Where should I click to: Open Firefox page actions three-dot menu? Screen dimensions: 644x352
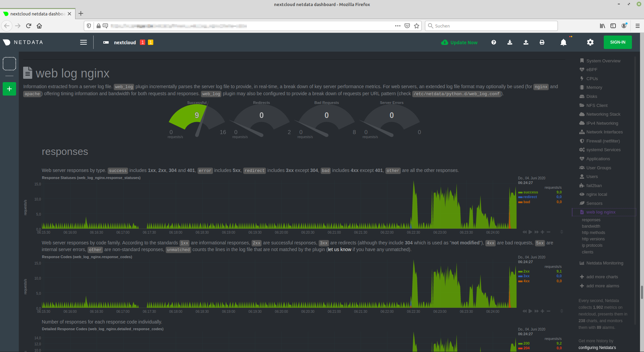[x=398, y=26]
